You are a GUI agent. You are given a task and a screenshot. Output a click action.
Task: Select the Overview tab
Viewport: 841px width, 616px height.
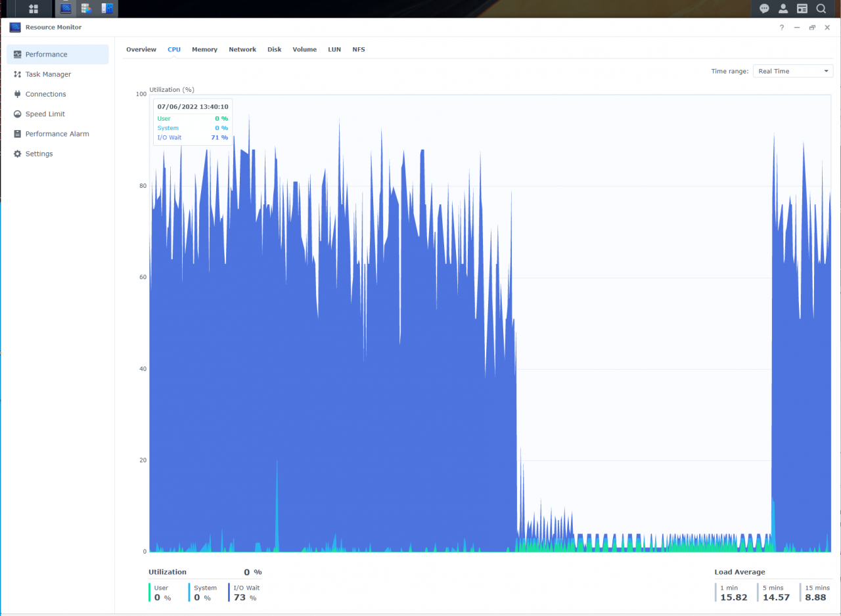pos(141,49)
